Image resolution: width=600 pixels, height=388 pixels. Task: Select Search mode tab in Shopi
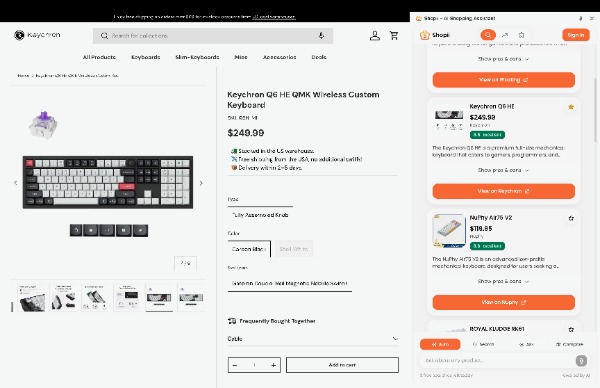point(483,344)
